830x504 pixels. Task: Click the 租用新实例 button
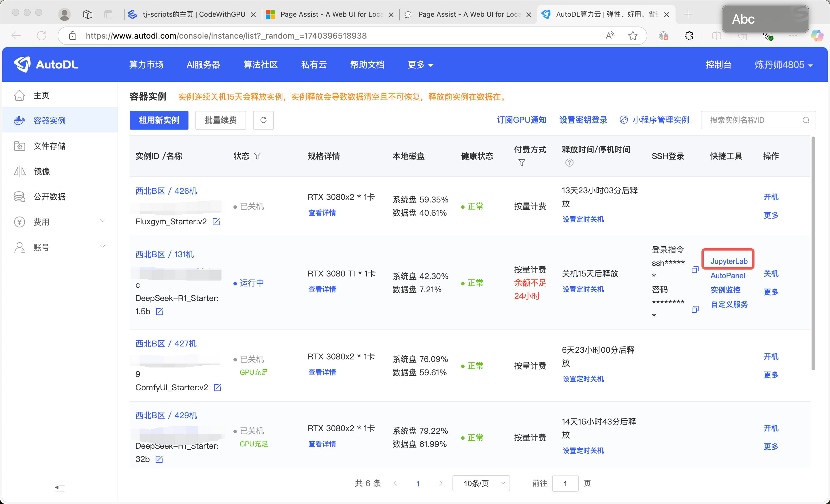pos(159,120)
